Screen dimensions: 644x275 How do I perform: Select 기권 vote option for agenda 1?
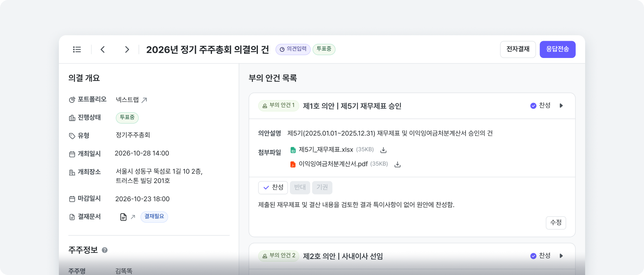point(322,188)
